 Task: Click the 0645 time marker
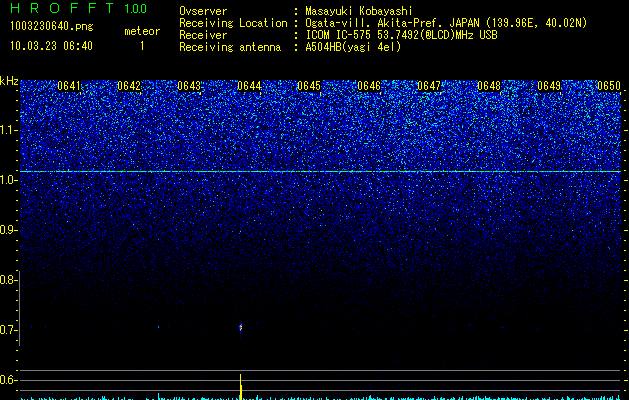click(309, 86)
